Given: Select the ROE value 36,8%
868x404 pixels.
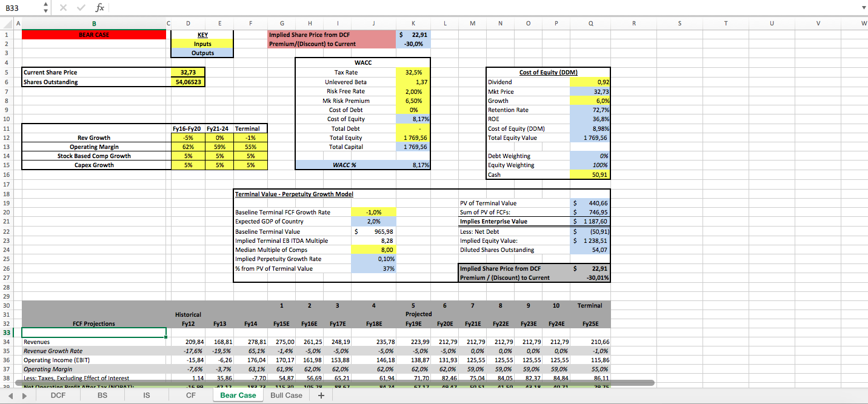Looking at the screenshot, I should 590,119.
